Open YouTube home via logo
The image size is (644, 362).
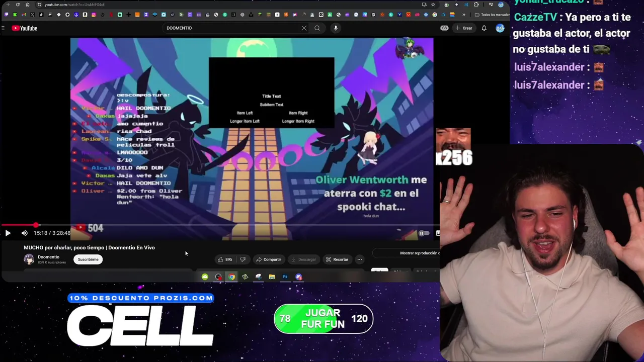(x=25, y=28)
